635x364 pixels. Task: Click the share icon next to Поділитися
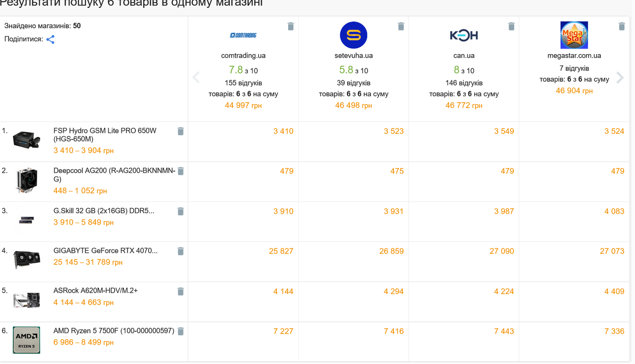click(x=50, y=40)
